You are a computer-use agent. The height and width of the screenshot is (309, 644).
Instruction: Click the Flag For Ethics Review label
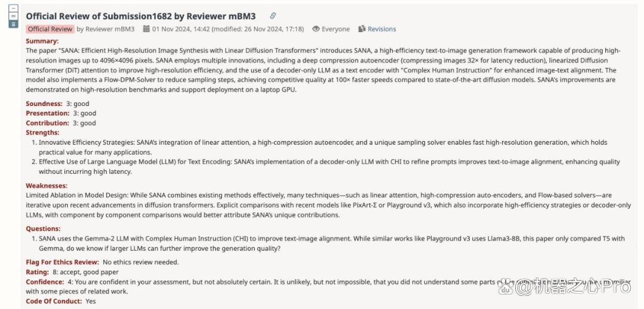(x=63, y=263)
